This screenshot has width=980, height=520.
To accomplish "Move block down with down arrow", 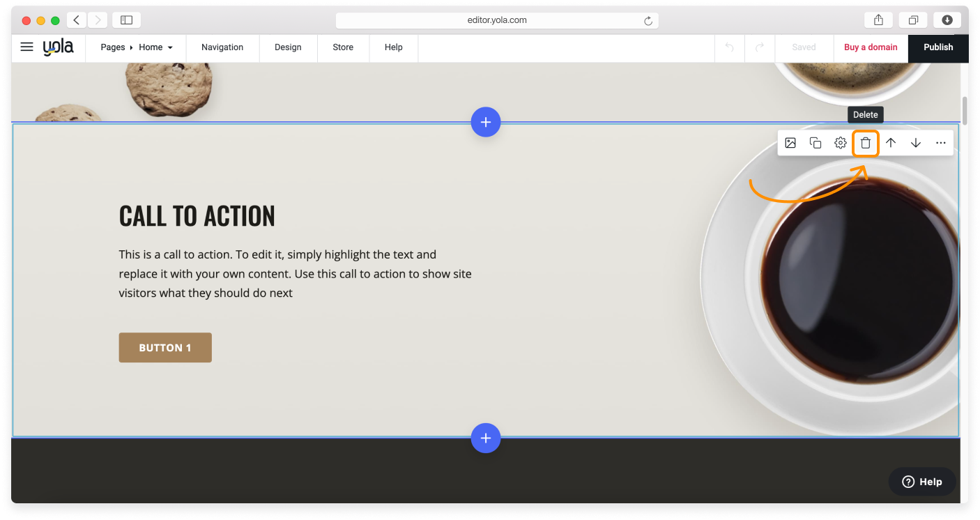I will 915,143.
